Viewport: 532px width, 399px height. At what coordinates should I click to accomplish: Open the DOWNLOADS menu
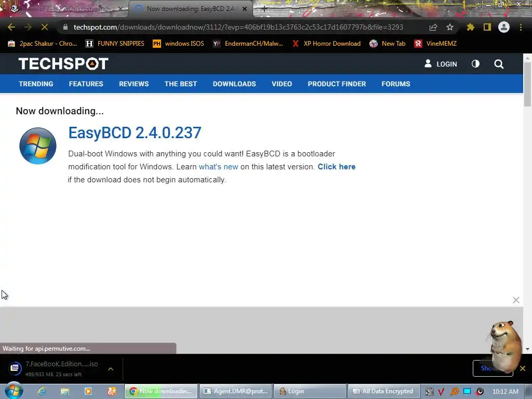(x=234, y=84)
